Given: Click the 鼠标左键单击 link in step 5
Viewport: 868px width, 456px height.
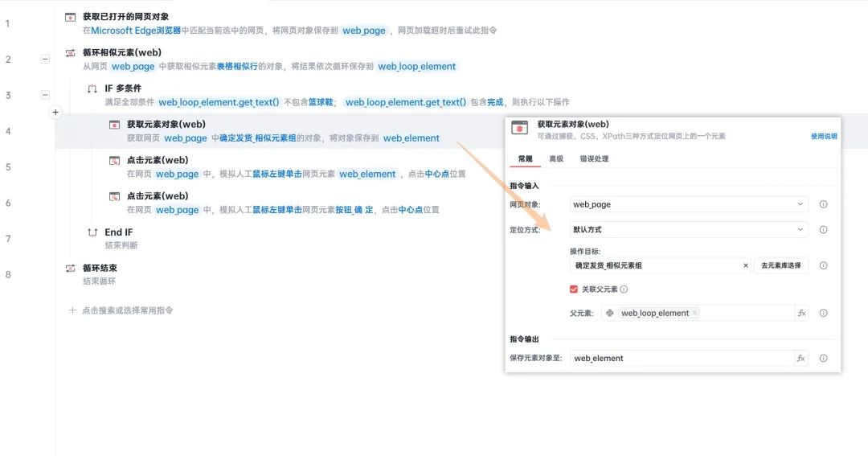Looking at the screenshot, I should [277, 174].
